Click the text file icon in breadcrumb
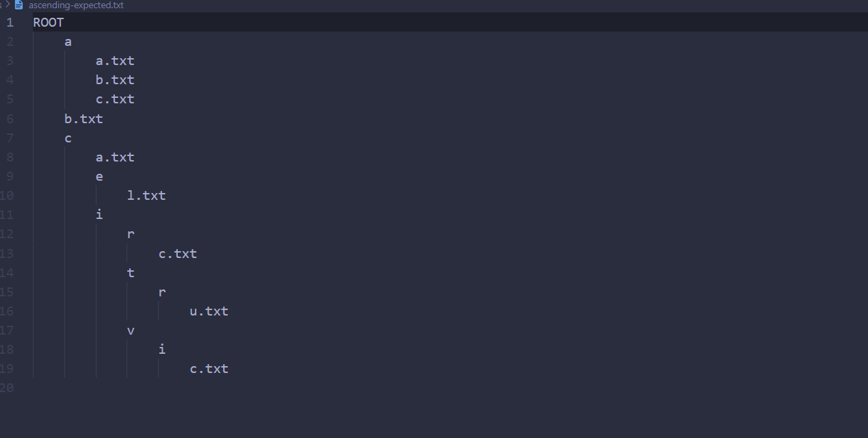Image resolution: width=868 pixels, height=438 pixels. click(19, 5)
